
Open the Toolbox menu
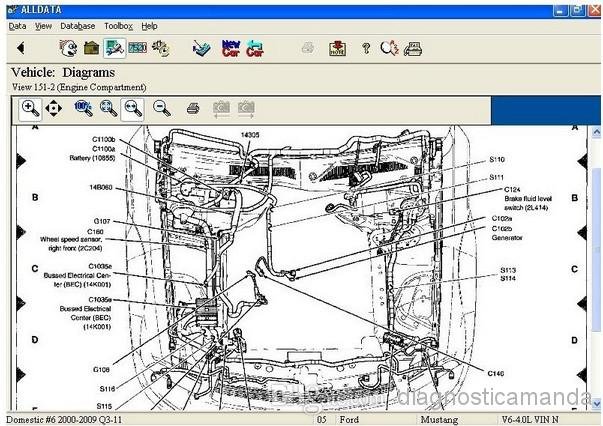(x=118, y=26)
